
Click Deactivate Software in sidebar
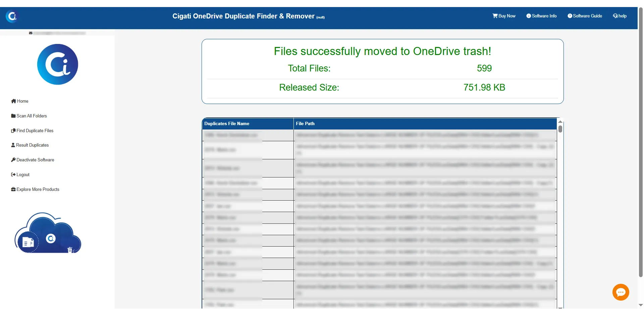33,160
